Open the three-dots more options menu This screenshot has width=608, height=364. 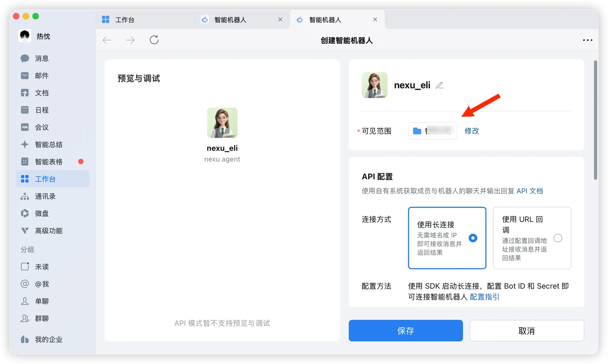[587, 40]
